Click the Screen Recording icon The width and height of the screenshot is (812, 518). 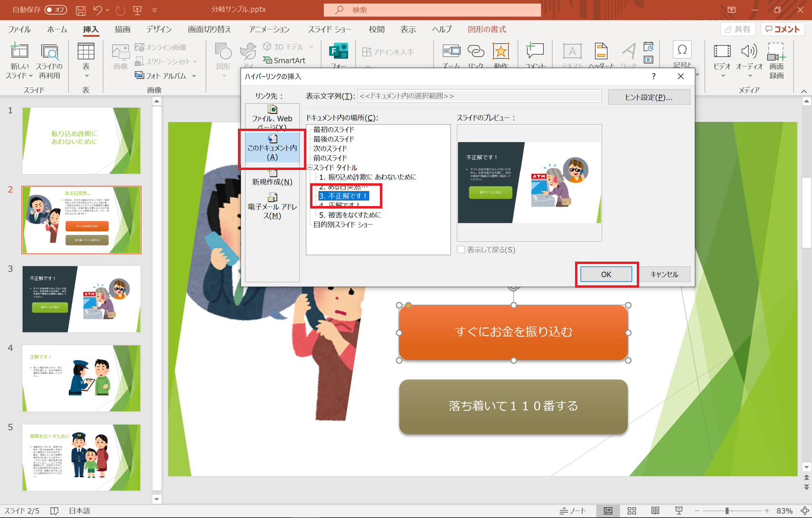tap(776, 52)
